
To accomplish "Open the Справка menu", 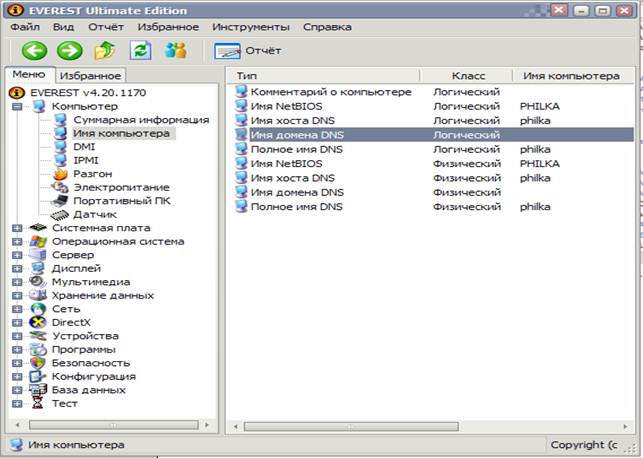I will pyautogui.click(x=327, y=27).
